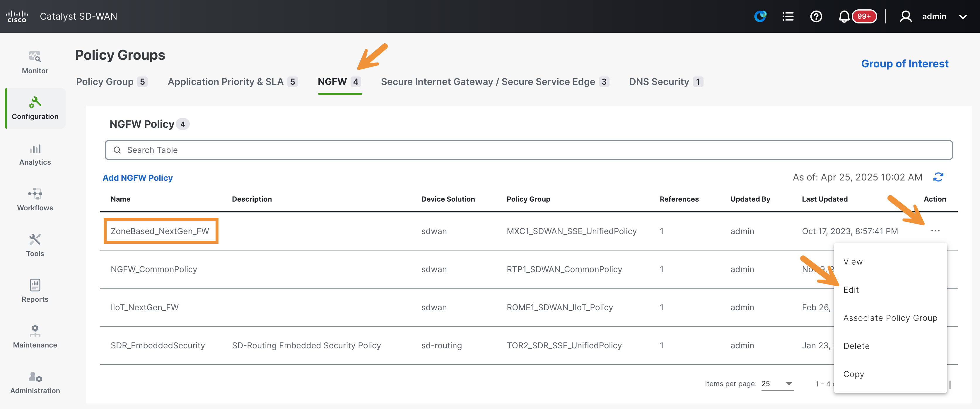Open the notifications bell icon
The image size is (980, 409).
point(844,16)
